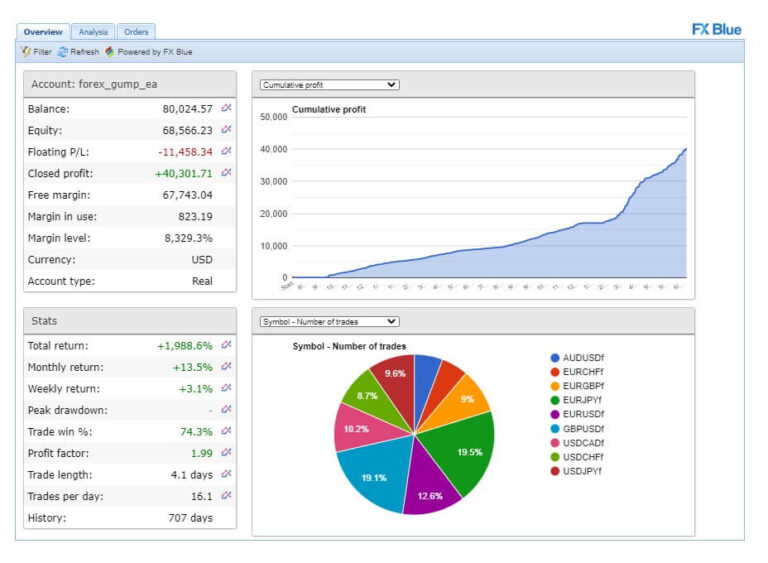Switch to the Orders tab
The width and height of the screenshot is (768, 563).
tap(136, 32)
